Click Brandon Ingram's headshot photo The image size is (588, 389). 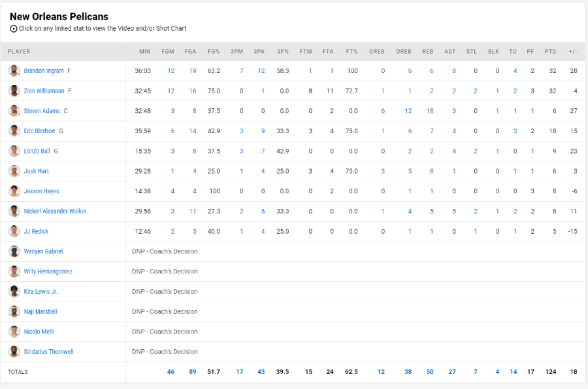tap(14, 71)
